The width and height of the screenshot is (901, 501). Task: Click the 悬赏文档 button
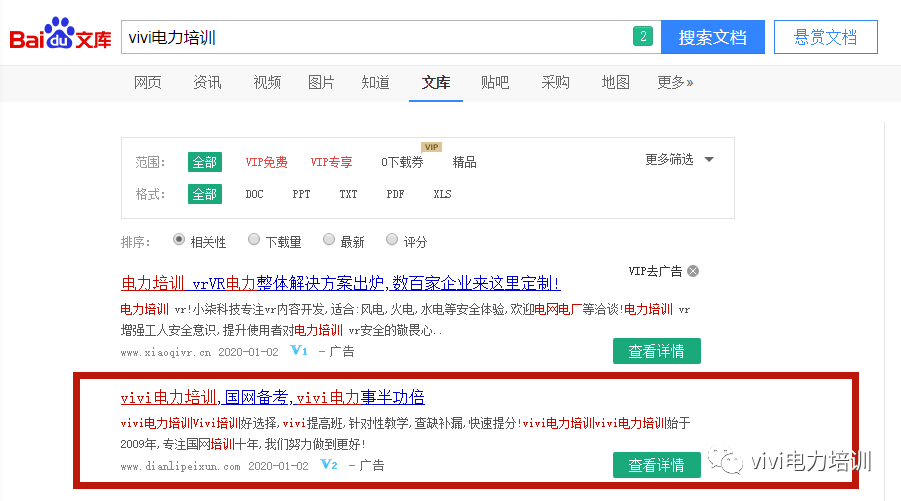click(x=826, y=37)
